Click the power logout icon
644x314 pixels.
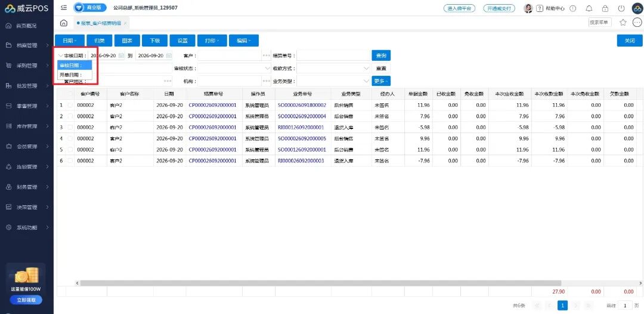coord(621,8)
